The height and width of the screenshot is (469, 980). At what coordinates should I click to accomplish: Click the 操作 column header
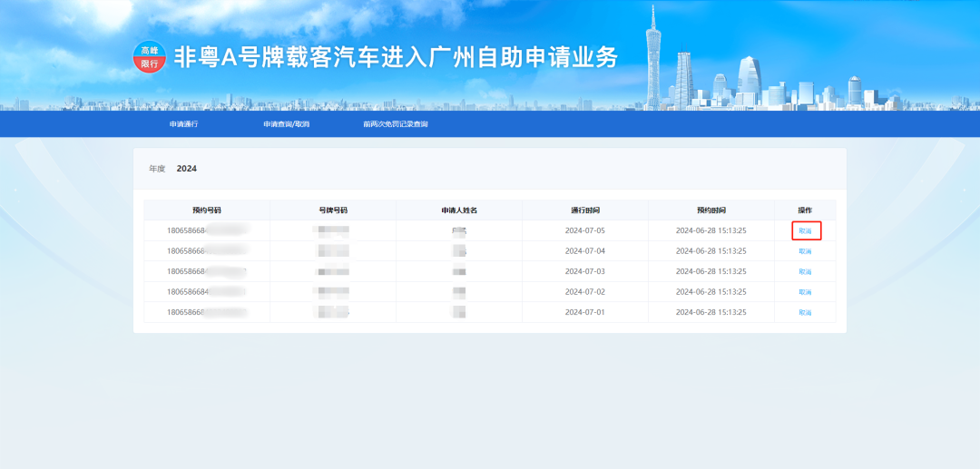805,210
